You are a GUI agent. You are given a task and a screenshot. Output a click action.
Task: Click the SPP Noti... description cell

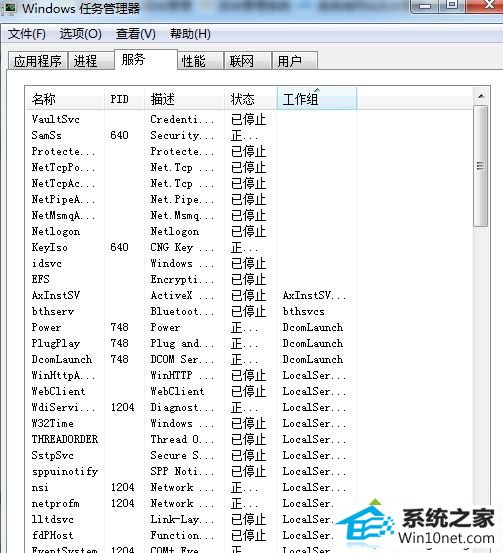click(x=182, y=471)
